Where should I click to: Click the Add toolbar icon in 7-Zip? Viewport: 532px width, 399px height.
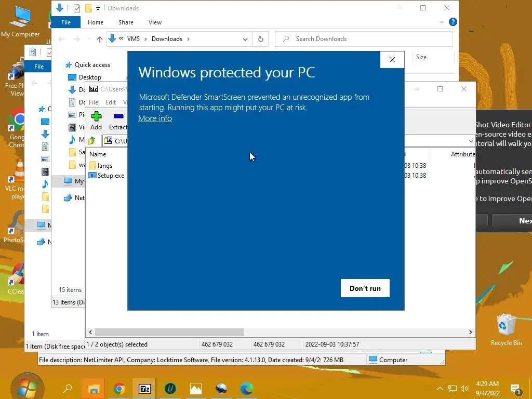pyautogui.click(x=96, y=121)
